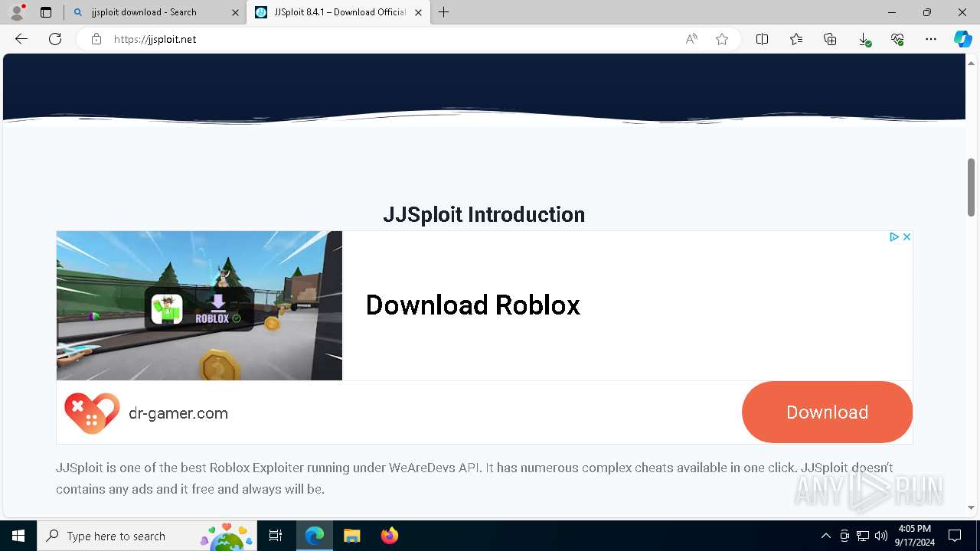
Task: Open Edge Settings and more menu
Action: click(931, 39)
